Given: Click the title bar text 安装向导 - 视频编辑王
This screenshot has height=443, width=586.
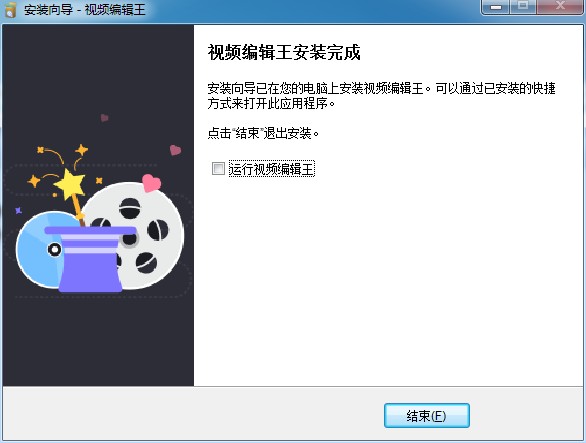Looking at the screenshot, I should pyautogui.click(x=84, y=9).
